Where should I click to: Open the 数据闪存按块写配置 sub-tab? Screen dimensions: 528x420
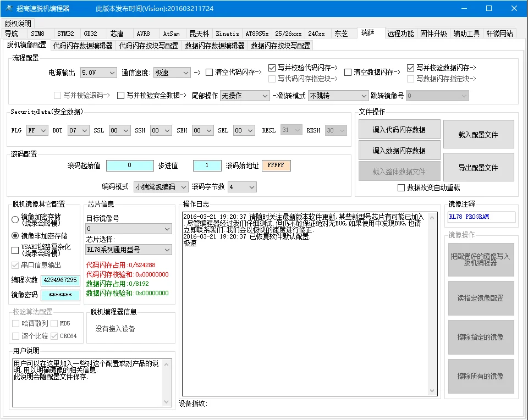[280, 46]
